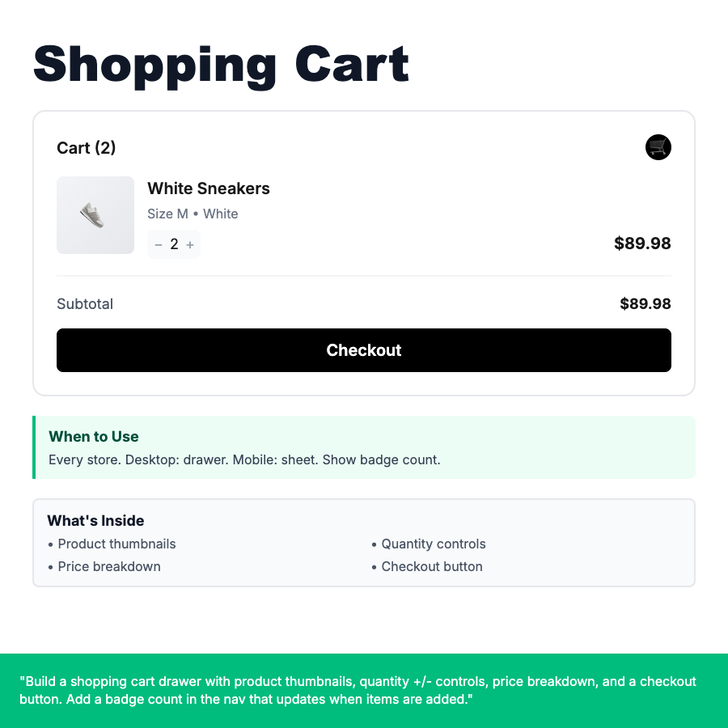Click the Subtotal label
This screenshot has height=728, width=728.
point(84,304)
